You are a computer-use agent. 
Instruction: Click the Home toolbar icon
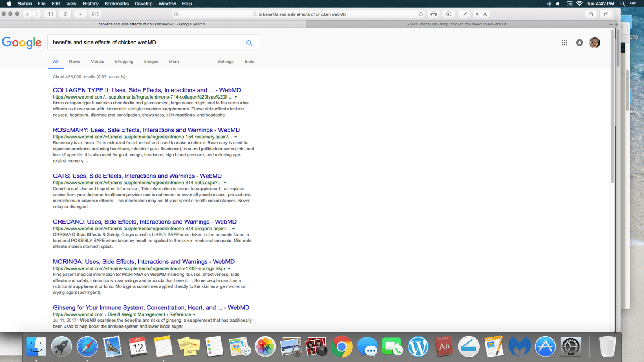point(65,14)
